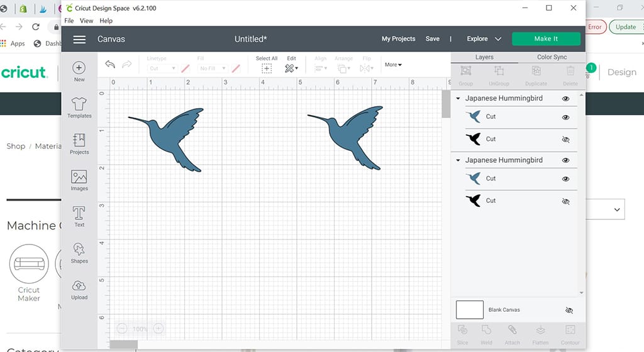Open the Fill No Fill dropdown
644x352 pixels.
click(x=213, y=69)
